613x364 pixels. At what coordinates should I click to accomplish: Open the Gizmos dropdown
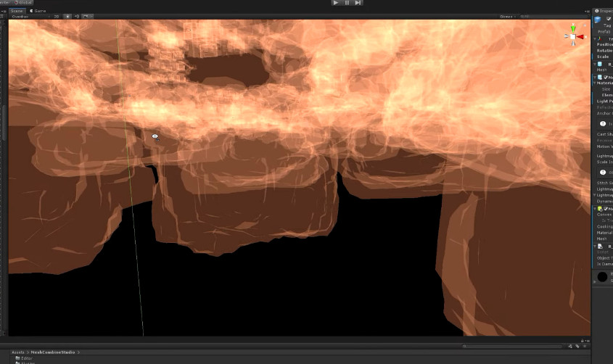point(508,17)
